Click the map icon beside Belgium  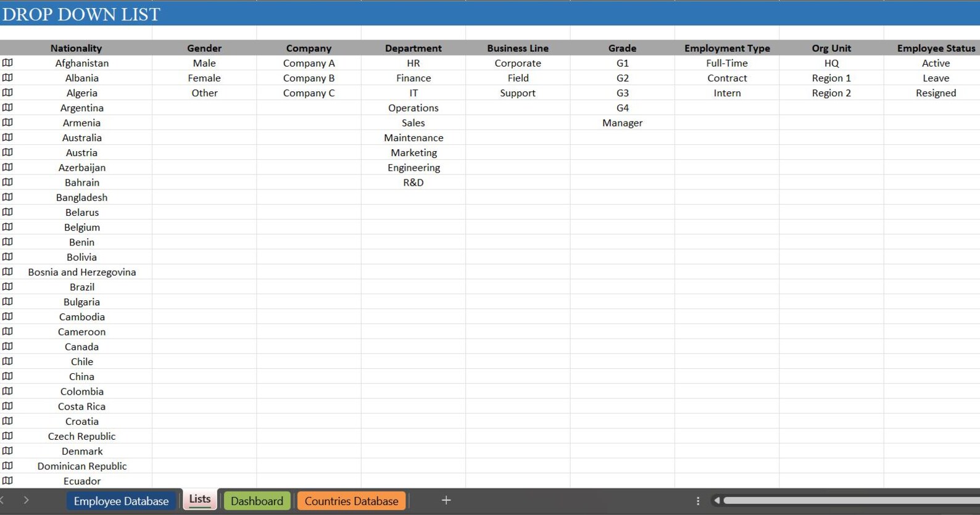7,227
